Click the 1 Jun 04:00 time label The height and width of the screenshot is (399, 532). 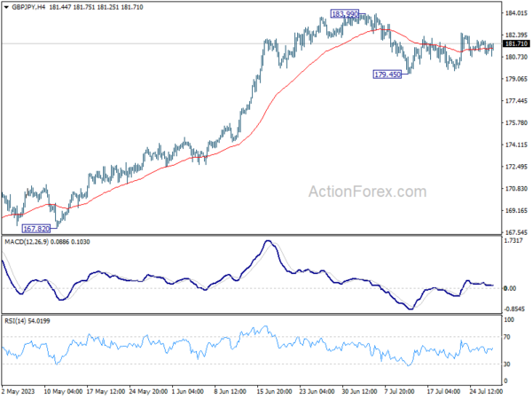[188, 392]
